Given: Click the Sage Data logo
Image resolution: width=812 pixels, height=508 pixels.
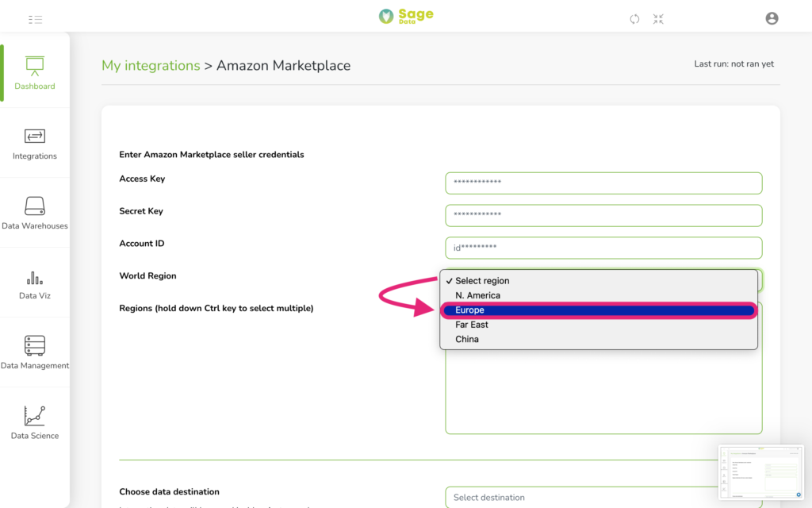Looking at the screenshot, I should 406,16.
